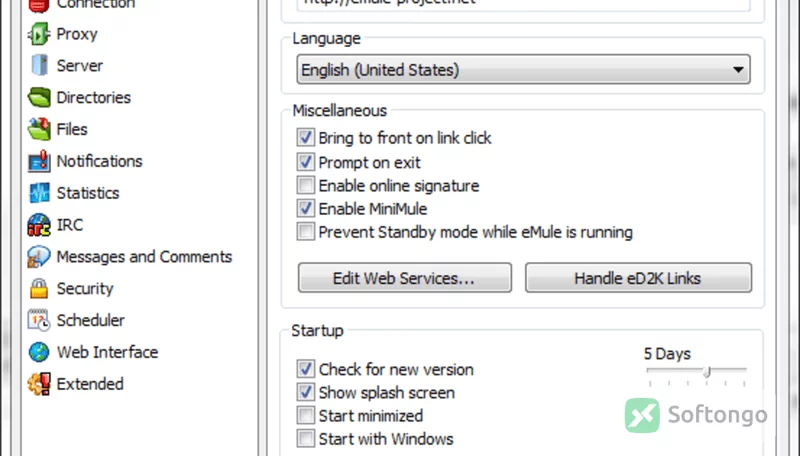Click the Edit Web Services button
The width and height of the screenshot is (800, 456).
point(405,278)
